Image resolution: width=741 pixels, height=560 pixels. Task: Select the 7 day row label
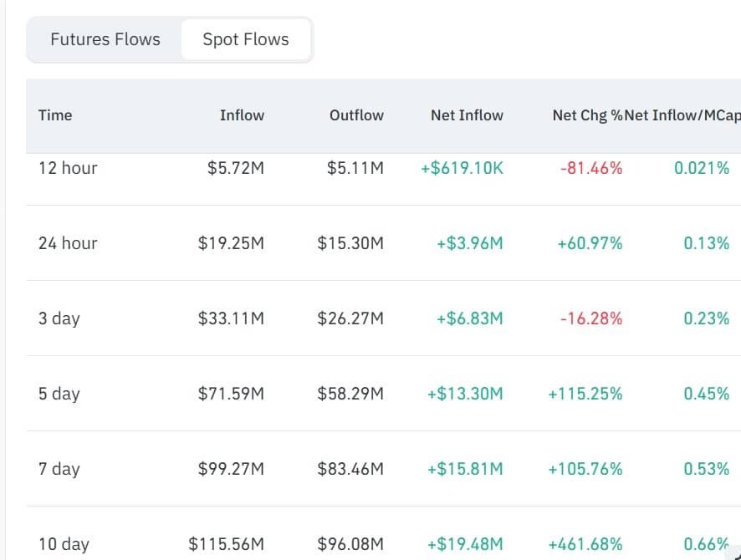pyautogui.click(x=59, y=469)
